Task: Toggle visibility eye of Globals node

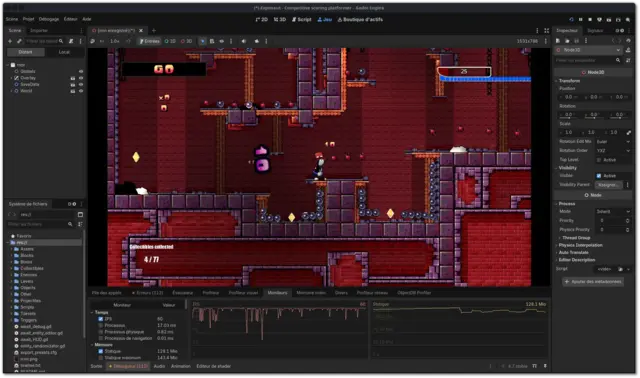Action: 81,71
